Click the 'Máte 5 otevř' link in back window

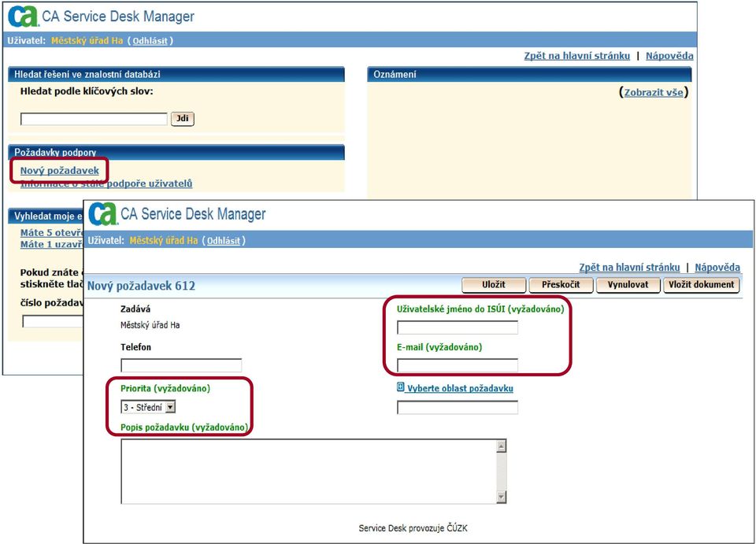52,233
